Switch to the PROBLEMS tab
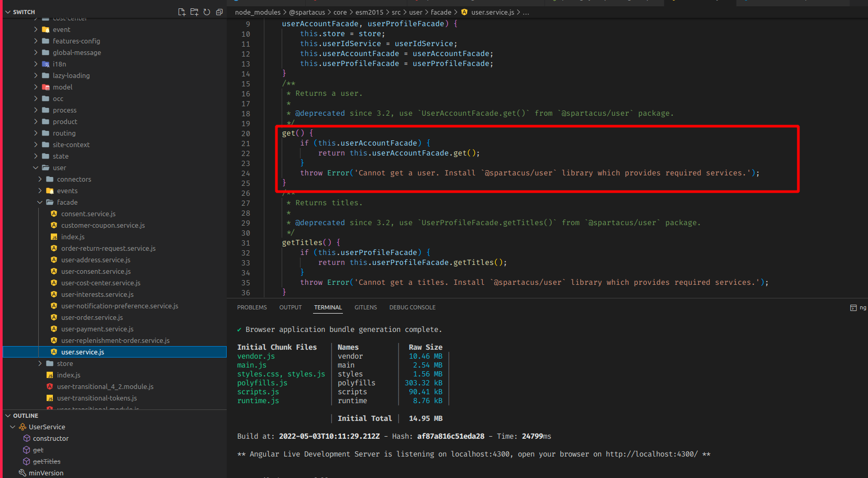 point(252,308)
